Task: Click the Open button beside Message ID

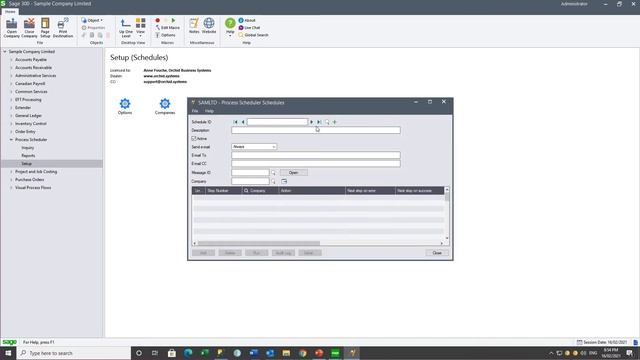Action: pyautogui.click(x=293, y=173)
